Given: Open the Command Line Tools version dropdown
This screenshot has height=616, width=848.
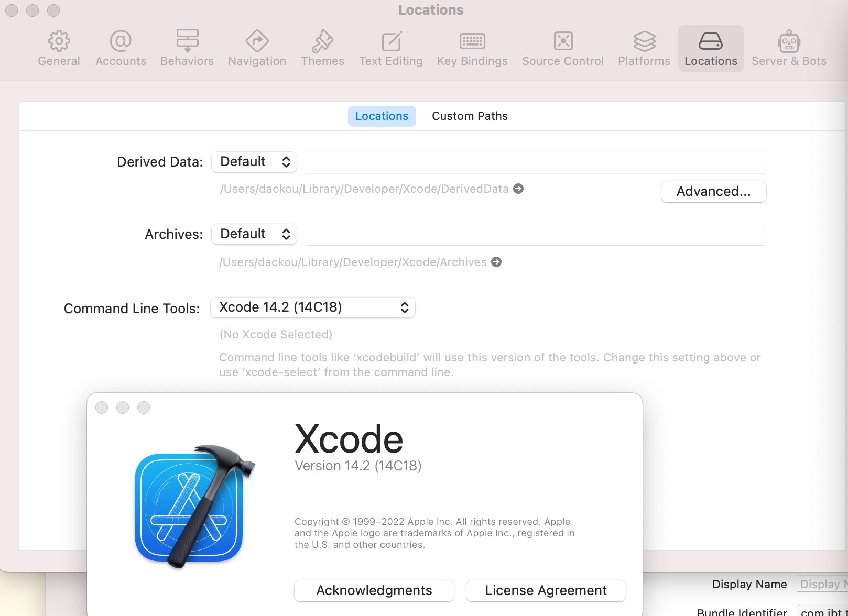Looking at the screenshot, I should 313,307.
